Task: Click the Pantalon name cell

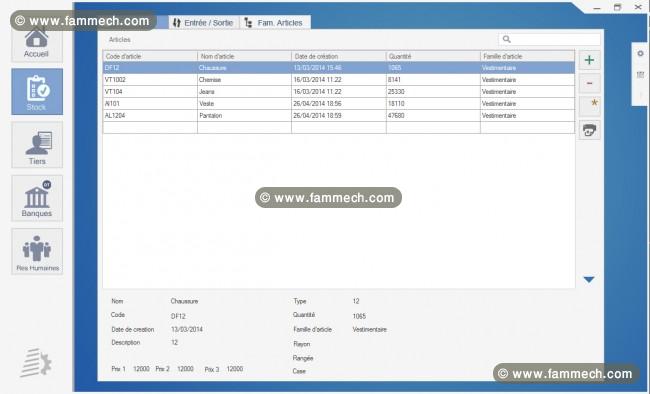Action: [x=245, y=116]
